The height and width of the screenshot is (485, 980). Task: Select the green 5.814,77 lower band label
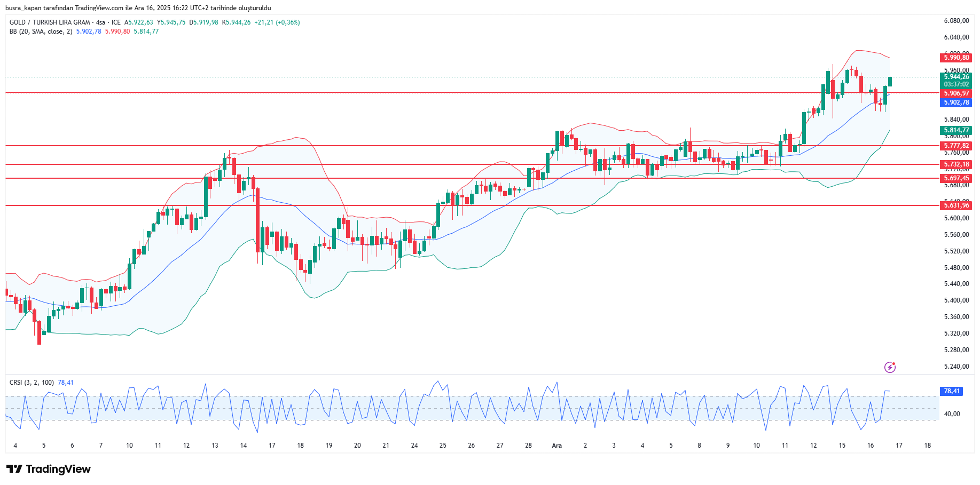coord(955,130)
